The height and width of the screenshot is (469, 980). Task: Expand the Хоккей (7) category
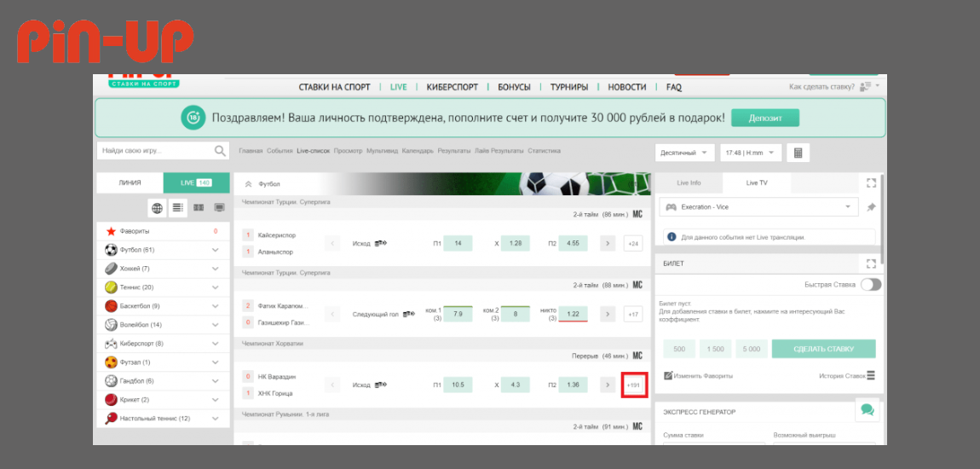(215, 269)
